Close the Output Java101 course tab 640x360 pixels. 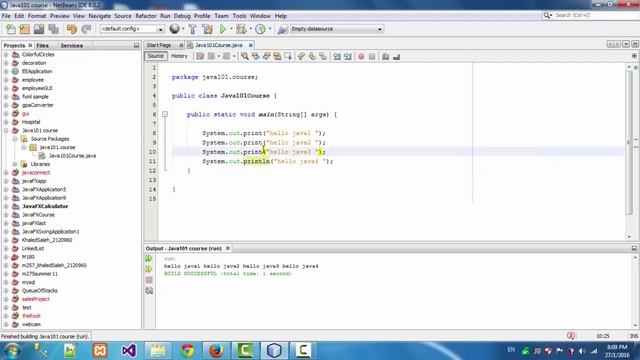[x=228, y=248]
